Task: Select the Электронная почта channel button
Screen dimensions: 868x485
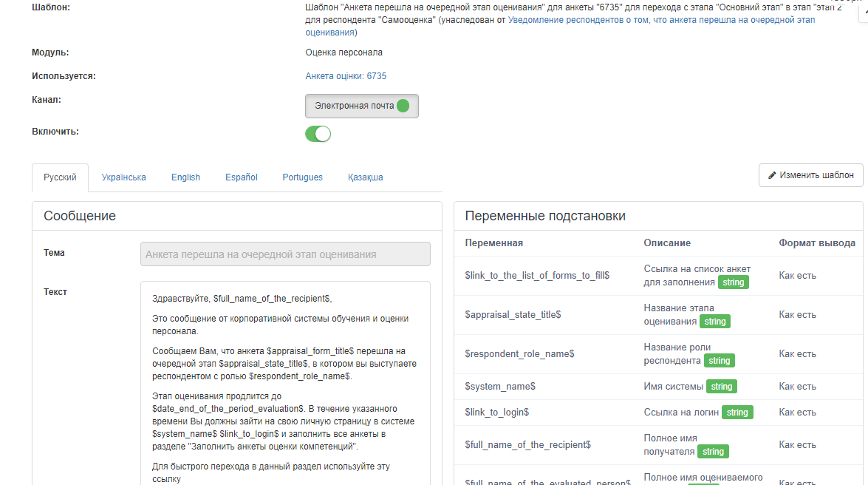Action: click(361, 106)
